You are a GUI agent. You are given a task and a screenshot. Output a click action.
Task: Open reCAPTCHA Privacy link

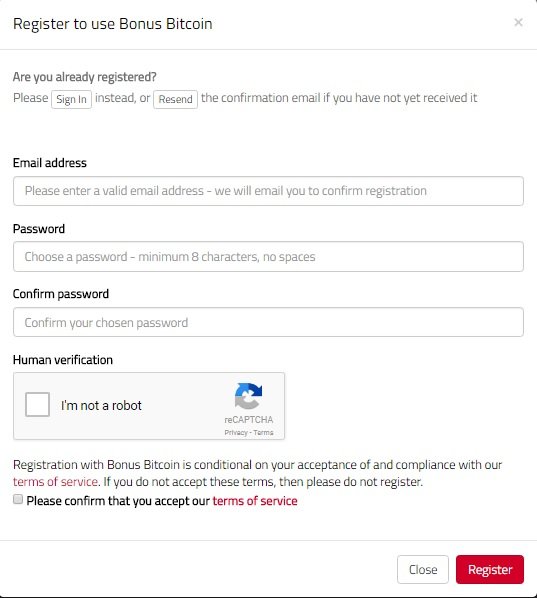(236, 432)
